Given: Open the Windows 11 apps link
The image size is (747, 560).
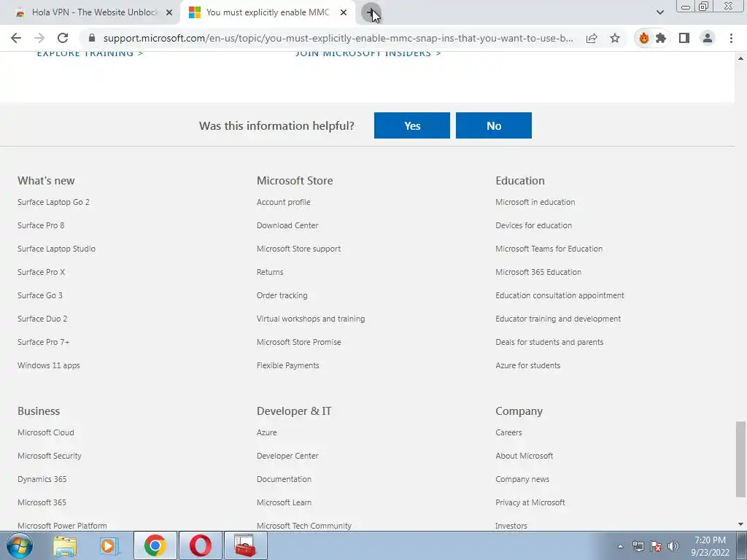Looking at the screenshot, I should (49, 365).
